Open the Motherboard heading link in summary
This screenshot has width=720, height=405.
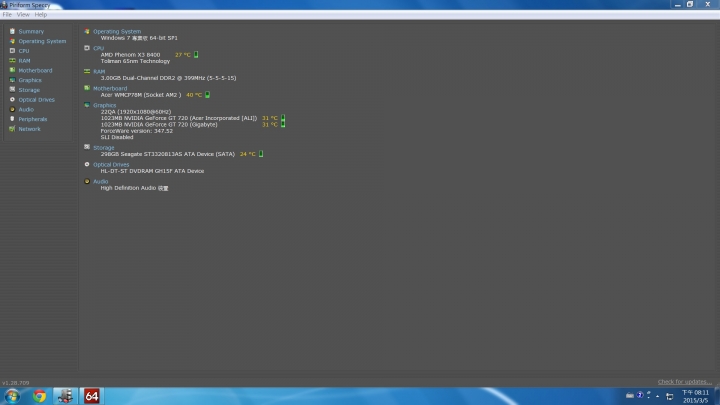[x=110, y=89]
